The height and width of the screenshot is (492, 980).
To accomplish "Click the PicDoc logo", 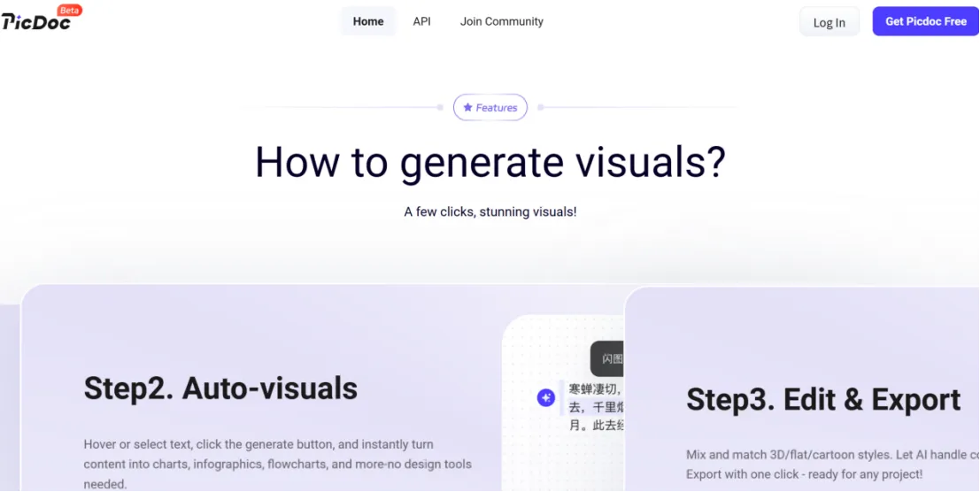I will tap(34, 22).
